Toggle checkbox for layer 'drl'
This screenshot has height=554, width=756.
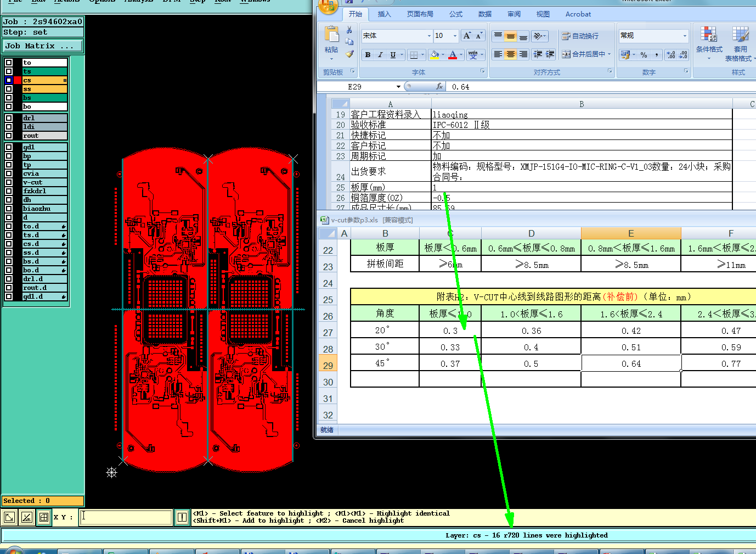[9, 118]
